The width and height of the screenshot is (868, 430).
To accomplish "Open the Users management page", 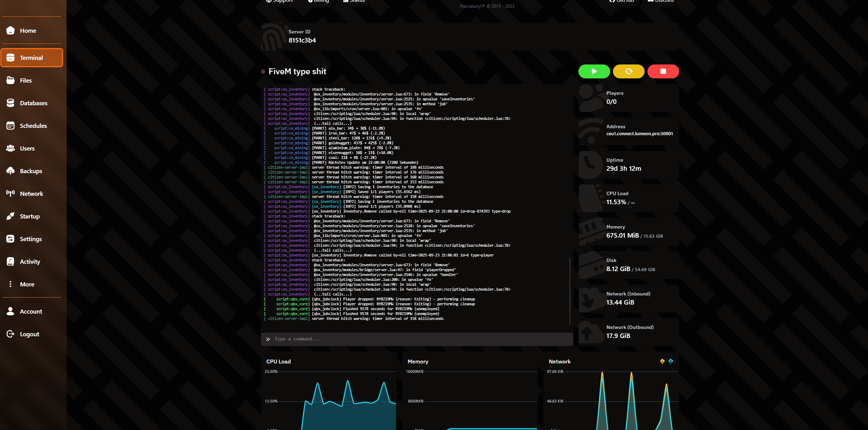I will pos(27,148).
